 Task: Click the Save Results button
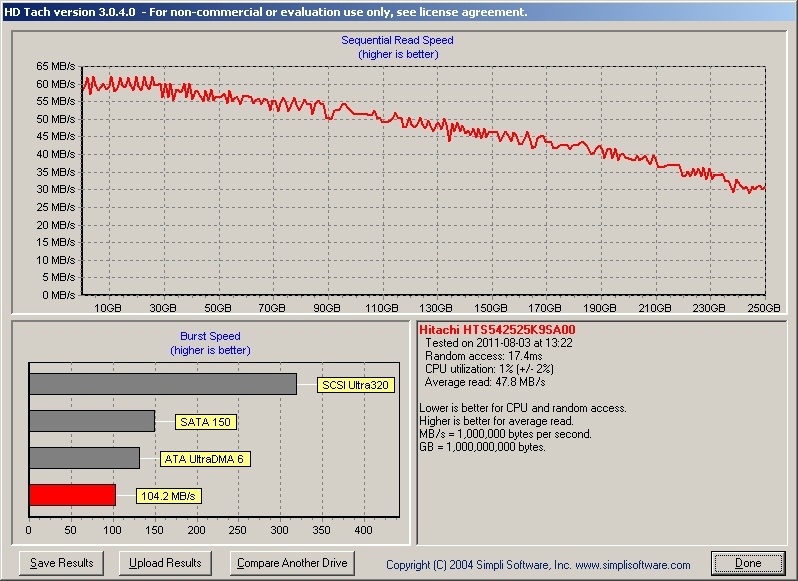pos(62,563)
